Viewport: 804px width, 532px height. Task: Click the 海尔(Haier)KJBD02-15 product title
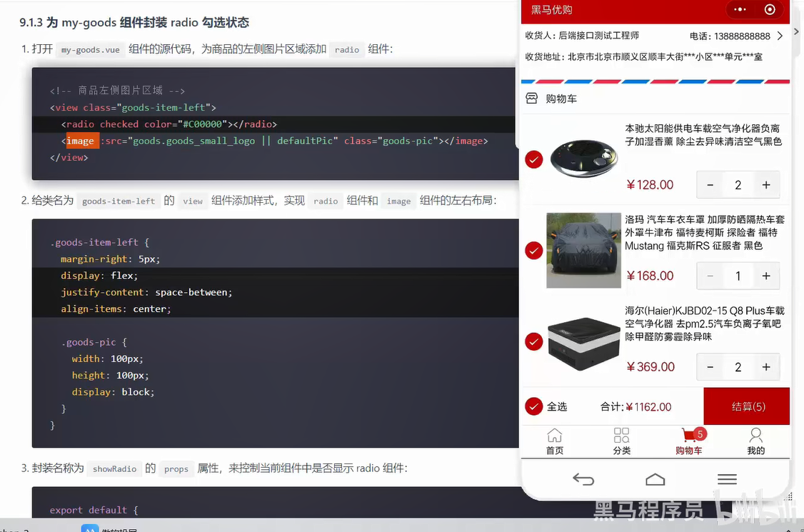(705, 323)
